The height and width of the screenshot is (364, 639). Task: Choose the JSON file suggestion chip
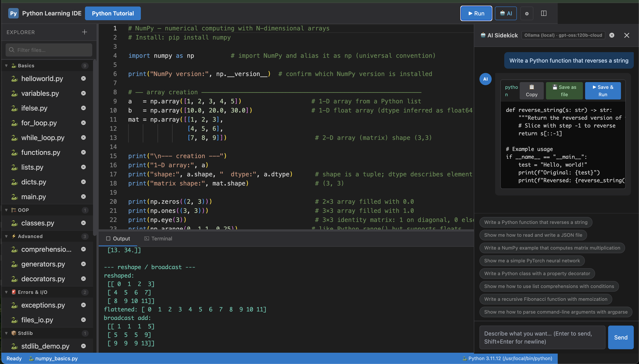(533, 235)
